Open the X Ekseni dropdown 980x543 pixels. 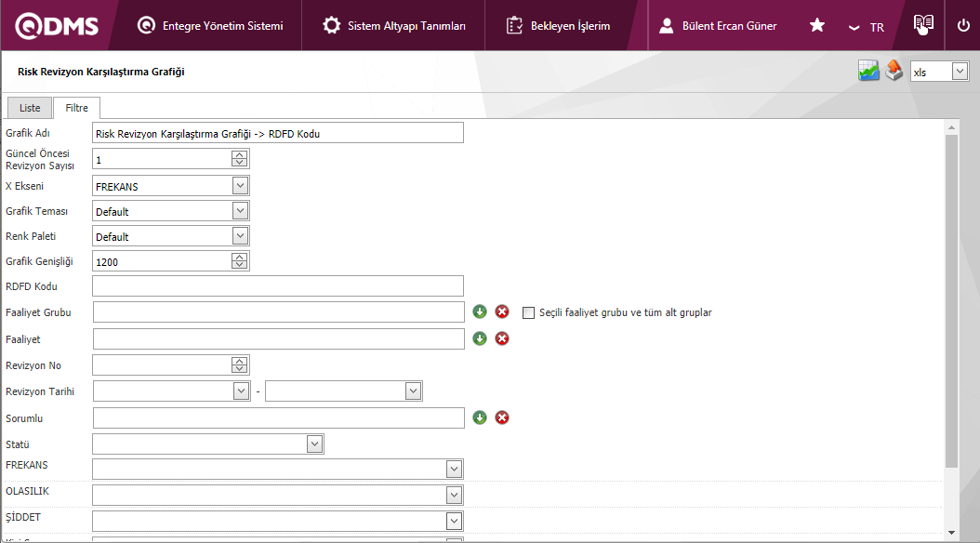pos(240,186)
